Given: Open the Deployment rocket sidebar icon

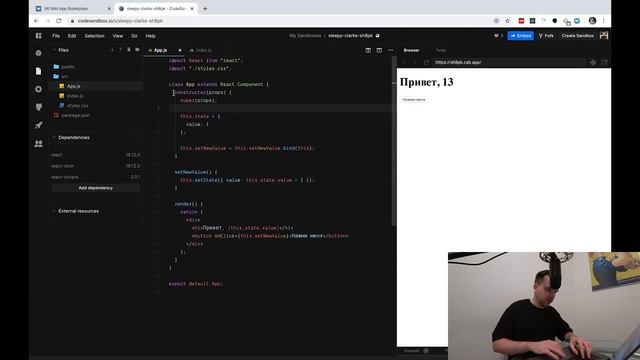Looking at the screenshot, I should (x=38, y=125).
